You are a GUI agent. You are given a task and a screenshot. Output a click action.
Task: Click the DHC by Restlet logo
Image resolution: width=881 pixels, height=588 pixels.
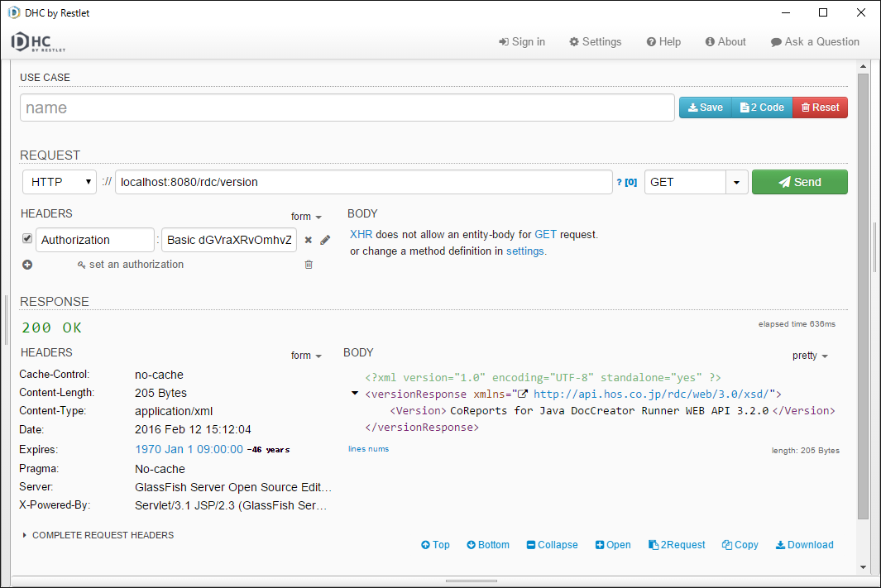click(x=38, y=42)
